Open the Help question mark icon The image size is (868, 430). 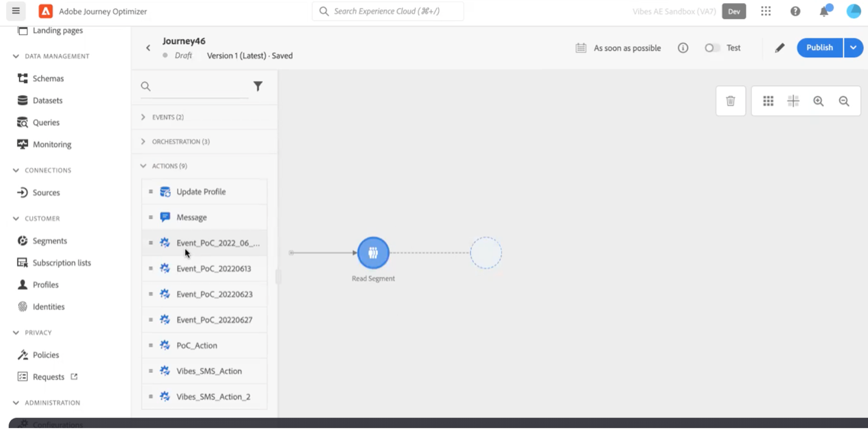pyautogui.click(x=795, y=11)
